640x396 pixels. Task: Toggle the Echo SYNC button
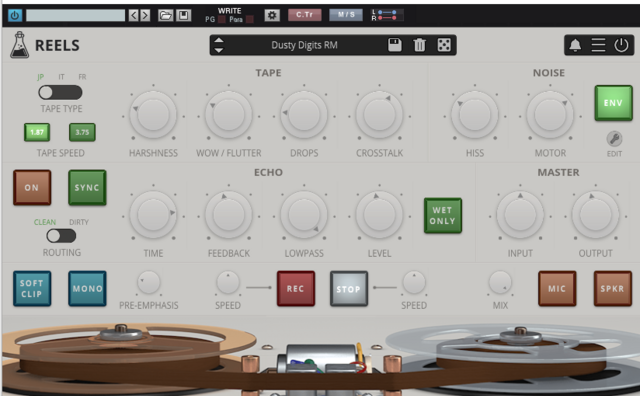click(87, 187)
